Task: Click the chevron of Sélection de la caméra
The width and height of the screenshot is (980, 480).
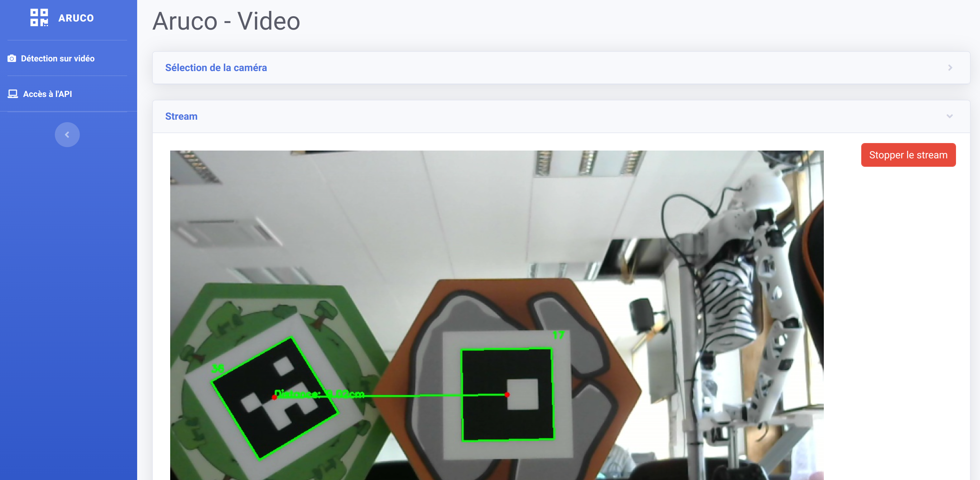Action: tap(949, 68)
